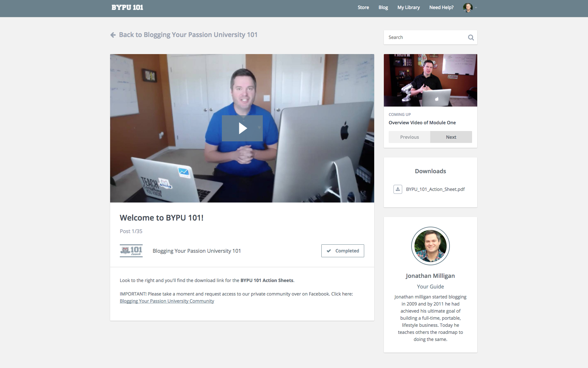Go to My Library
The width and height of the screenshot is (588, 368).
point(409,7)
